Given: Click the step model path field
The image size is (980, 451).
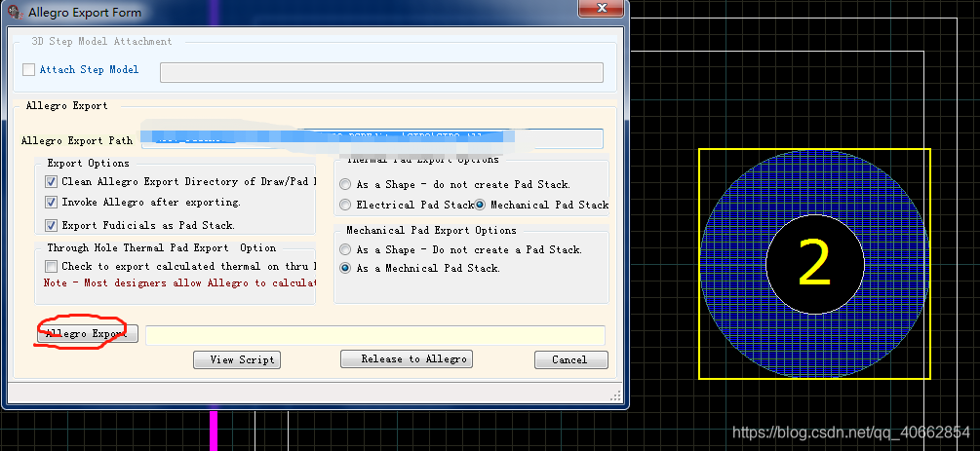Looking at the screenshot, I should pos(381,72).
